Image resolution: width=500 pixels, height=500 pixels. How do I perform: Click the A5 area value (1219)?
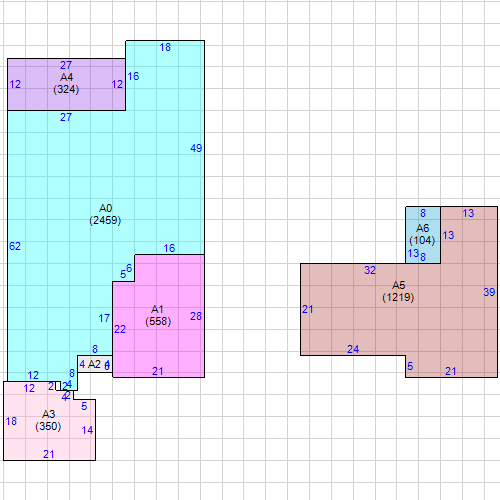[398, 297]
